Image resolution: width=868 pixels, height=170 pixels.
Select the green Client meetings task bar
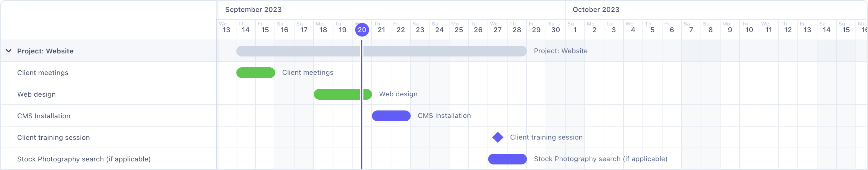255,73
